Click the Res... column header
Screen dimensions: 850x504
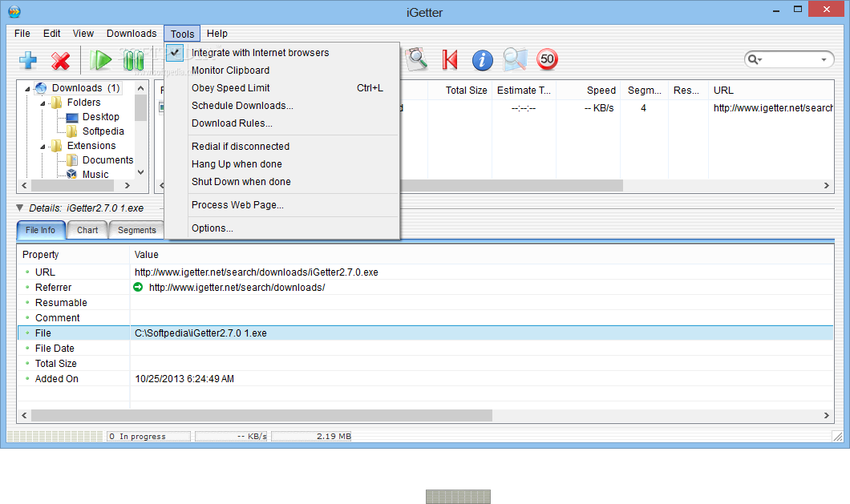(x=689, y=91)
